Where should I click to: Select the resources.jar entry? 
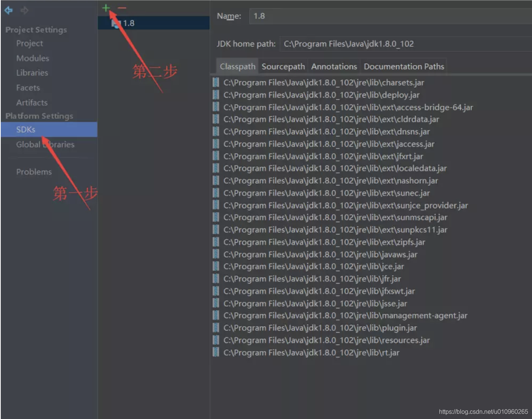click(x=326, y=340)
